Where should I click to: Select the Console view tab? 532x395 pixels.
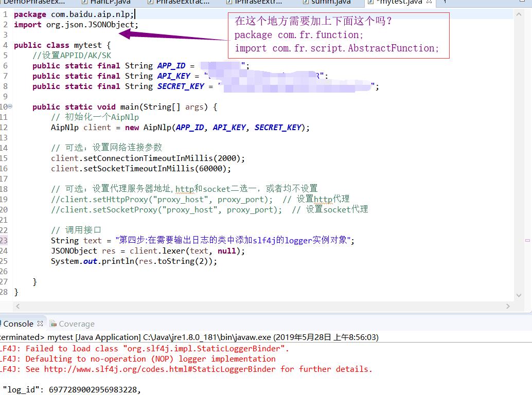[19, 324]
